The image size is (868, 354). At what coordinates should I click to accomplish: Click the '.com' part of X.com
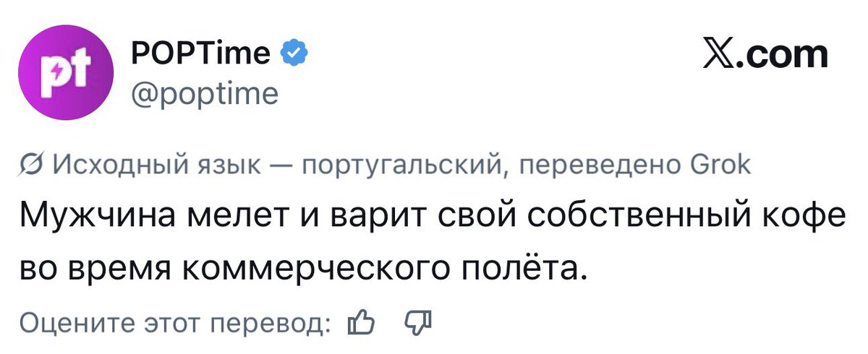(785, 56)
